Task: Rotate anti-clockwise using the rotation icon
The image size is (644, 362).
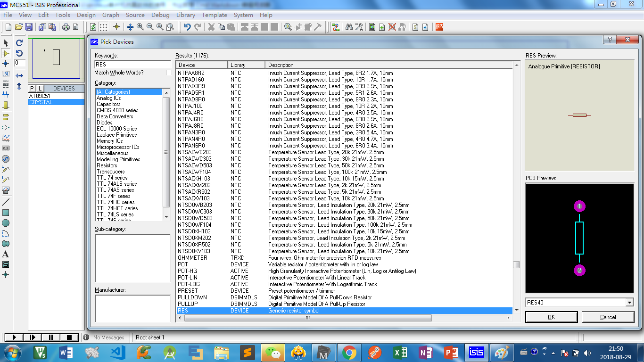Action: (x=19, y=53)
